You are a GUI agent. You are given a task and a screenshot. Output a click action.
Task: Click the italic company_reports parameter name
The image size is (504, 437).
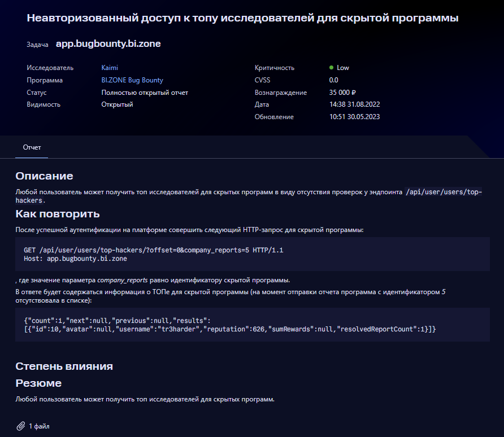tap(123, 280)
